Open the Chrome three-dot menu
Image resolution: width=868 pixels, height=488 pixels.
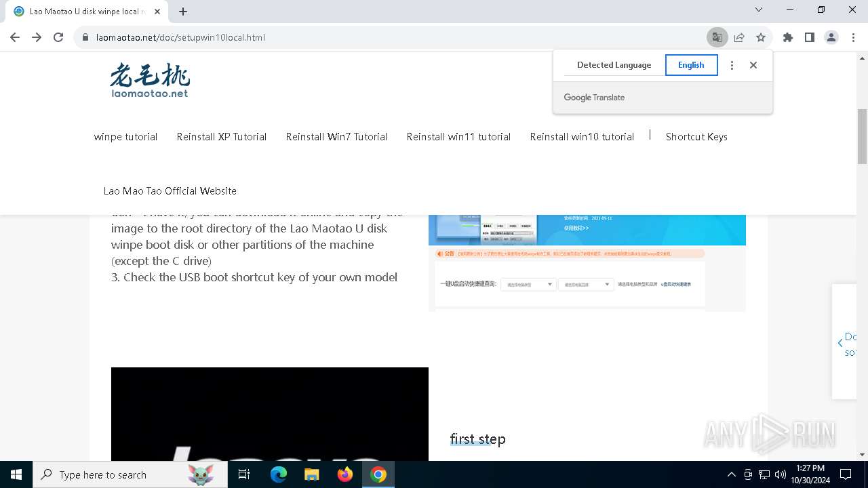(x=852, y=37)
